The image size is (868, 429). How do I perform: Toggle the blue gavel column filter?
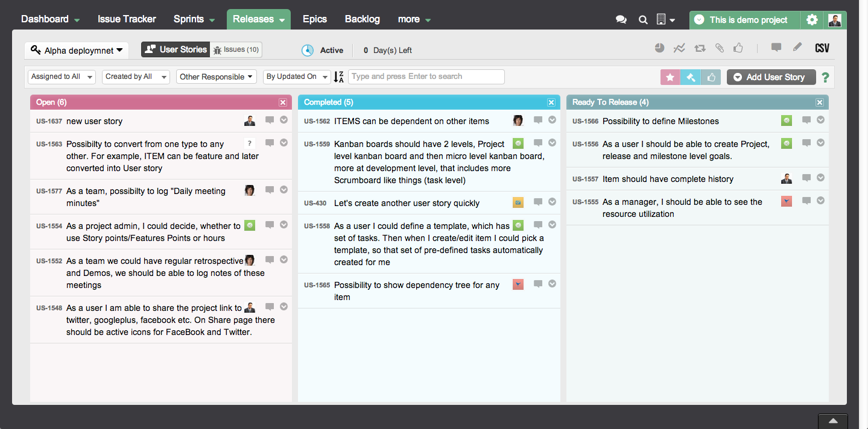click(691, 77)
